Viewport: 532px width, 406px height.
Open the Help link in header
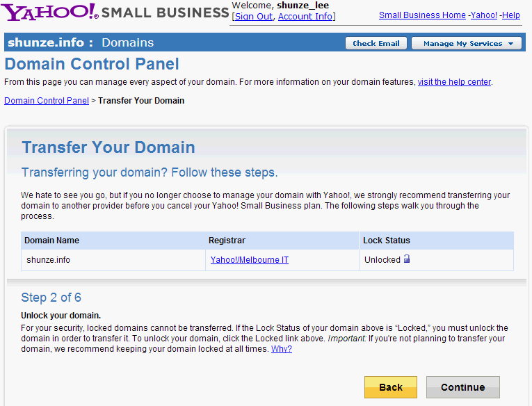pyautogui.click(x=511, y=15)
